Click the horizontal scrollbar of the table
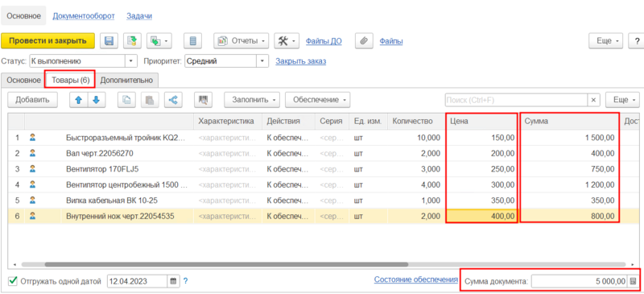Viewport: 644px width, 294px height. click(227, 265)
